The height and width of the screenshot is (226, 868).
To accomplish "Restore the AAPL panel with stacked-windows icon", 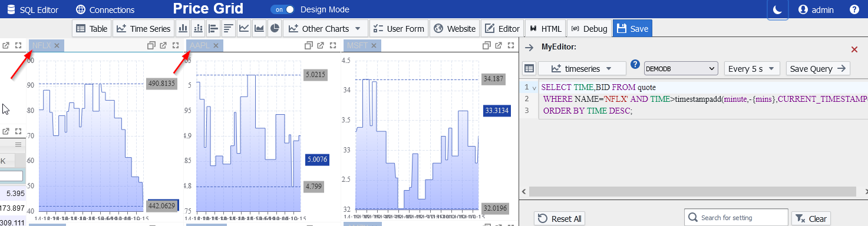I will 308,45.
